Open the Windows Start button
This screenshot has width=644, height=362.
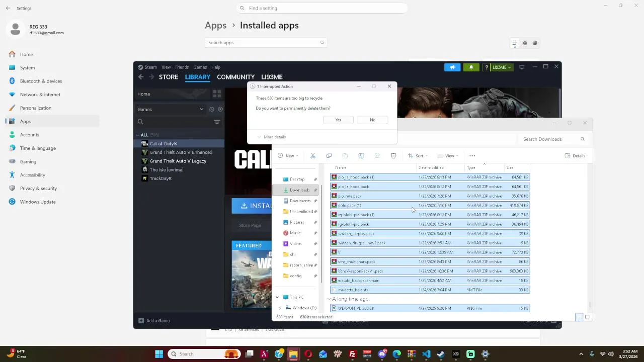159,354
